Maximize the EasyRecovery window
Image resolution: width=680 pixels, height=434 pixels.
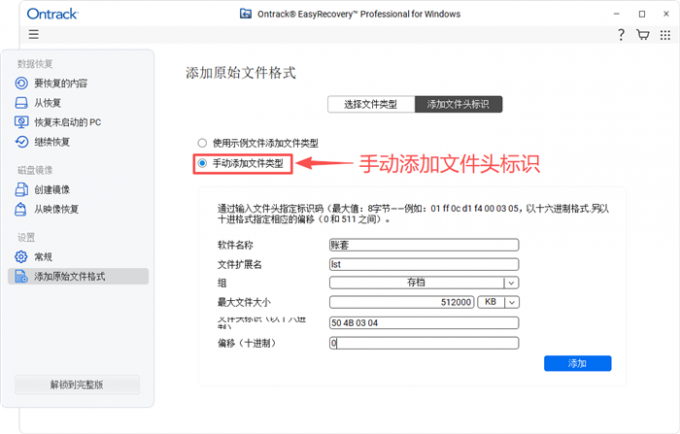pos(642,14)
